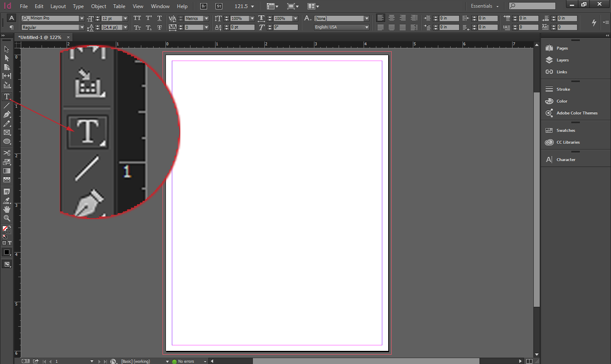Image resolution: width=611 pixels, height=364 pixels.
Task: Select the Hand tool
Action: tap(6, 209)
